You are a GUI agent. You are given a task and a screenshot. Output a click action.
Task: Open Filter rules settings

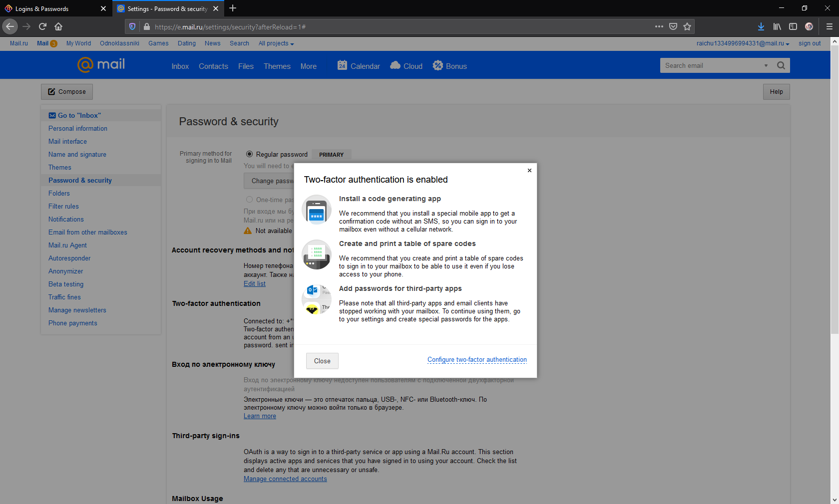pos(63,206)
